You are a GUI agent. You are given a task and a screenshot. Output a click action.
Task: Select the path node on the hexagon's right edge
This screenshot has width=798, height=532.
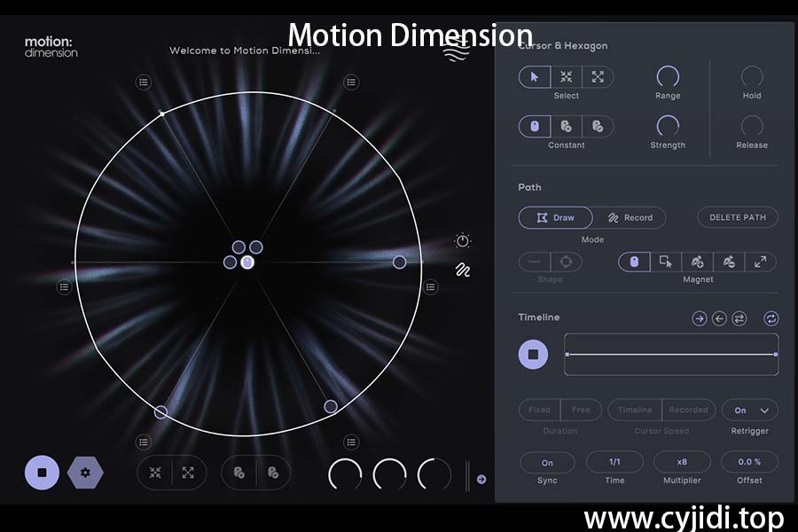(x=400, y=262)
